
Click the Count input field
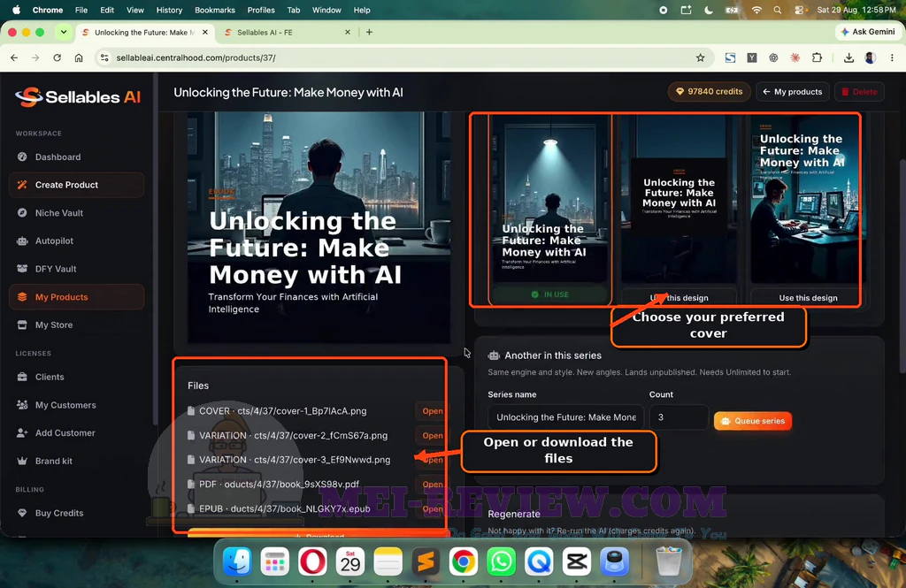pyautogui.click(x=679, y=417)
